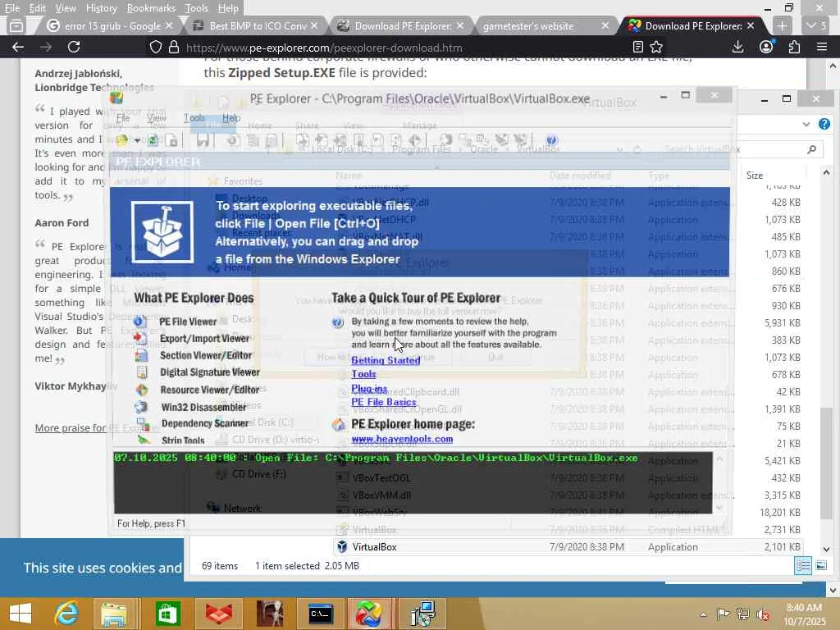Click the Dependency Scanner icon
840x630 pixels.
(x=143, y=424)
